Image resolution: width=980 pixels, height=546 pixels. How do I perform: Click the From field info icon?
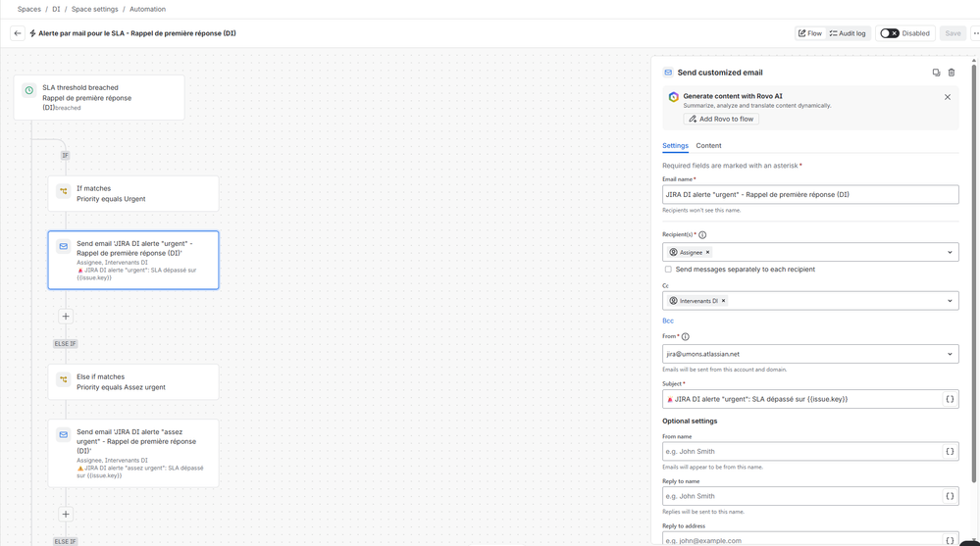click(685, 337)
